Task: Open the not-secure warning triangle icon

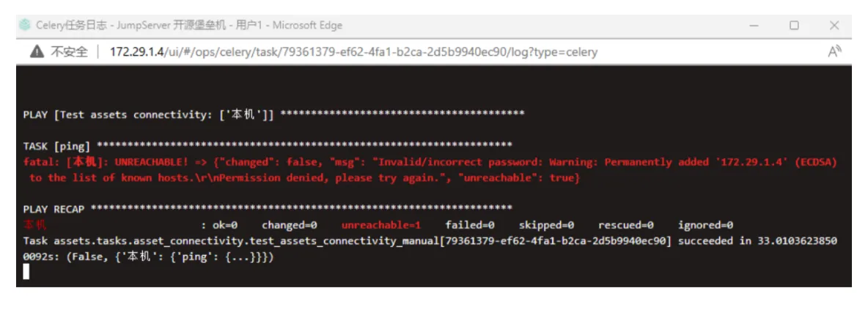Action: point(37,52)
